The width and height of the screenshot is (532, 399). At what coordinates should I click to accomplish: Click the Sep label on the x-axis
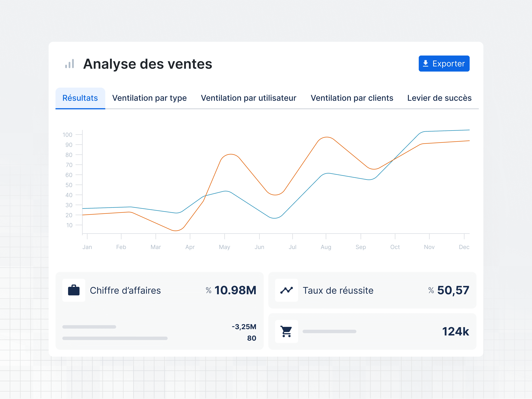[x=361, y=247]
